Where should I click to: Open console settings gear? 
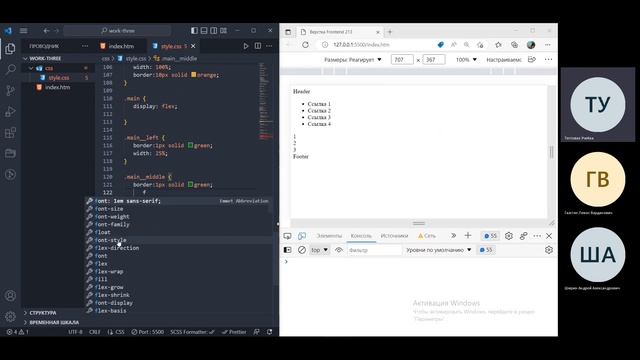click(x=549, y=250)
